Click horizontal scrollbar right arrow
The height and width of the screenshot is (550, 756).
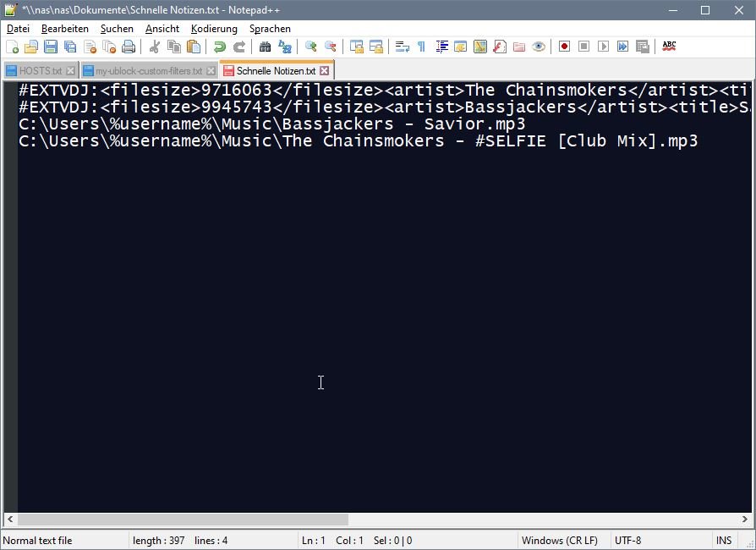pos(745,520)
